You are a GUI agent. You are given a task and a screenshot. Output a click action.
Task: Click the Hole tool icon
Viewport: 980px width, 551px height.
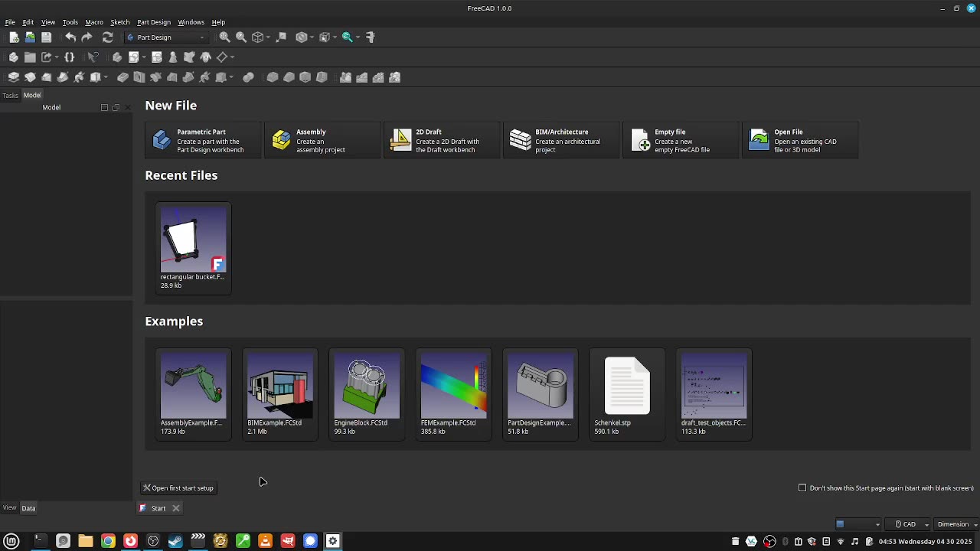[139, 77]
